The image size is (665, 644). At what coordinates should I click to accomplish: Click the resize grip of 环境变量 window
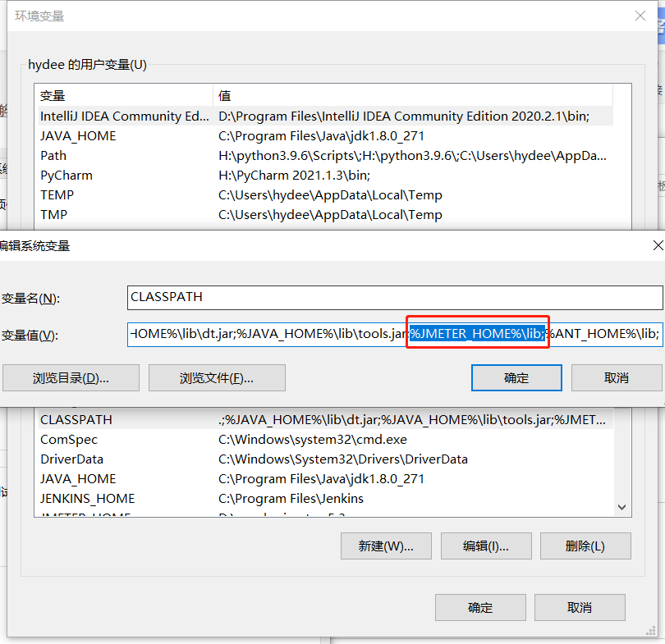pyautogui.click(x=651, y=632)
